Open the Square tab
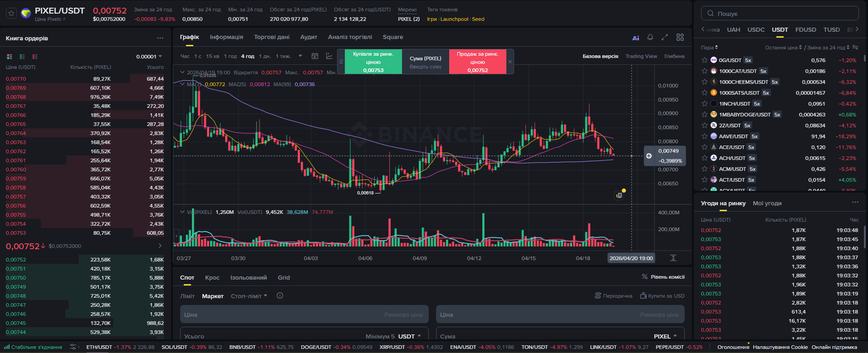This screenshot has height=353, width=868. [393, 37]
